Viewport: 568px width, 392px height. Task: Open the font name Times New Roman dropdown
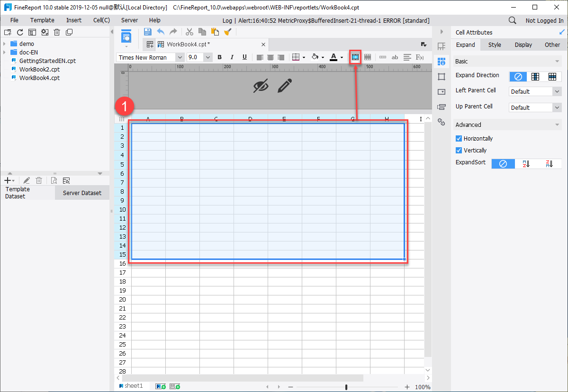tap(180, 57)
